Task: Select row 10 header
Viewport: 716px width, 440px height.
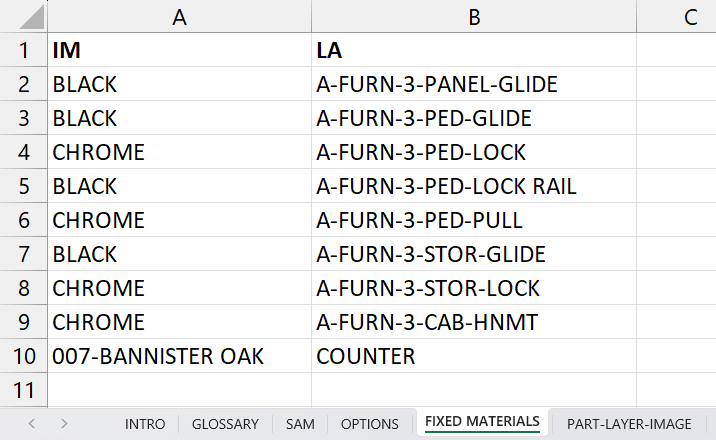Action: (24, 356)
